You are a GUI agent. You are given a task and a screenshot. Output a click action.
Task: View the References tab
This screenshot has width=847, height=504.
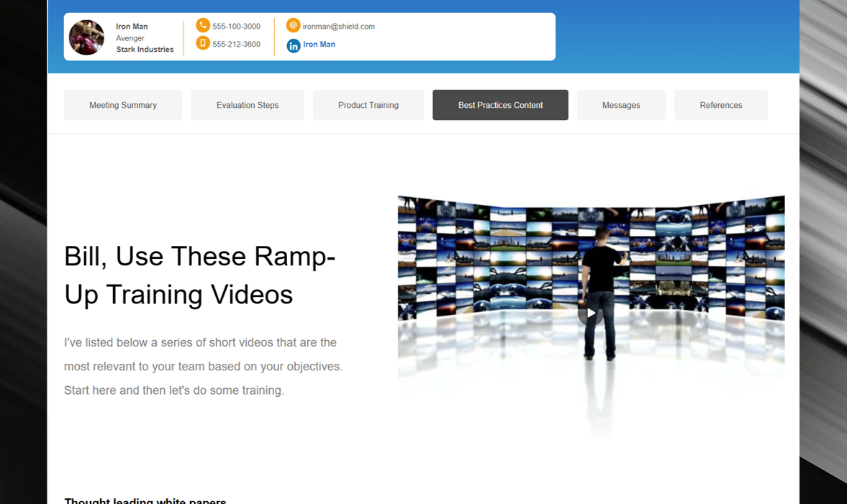[720, 105]
